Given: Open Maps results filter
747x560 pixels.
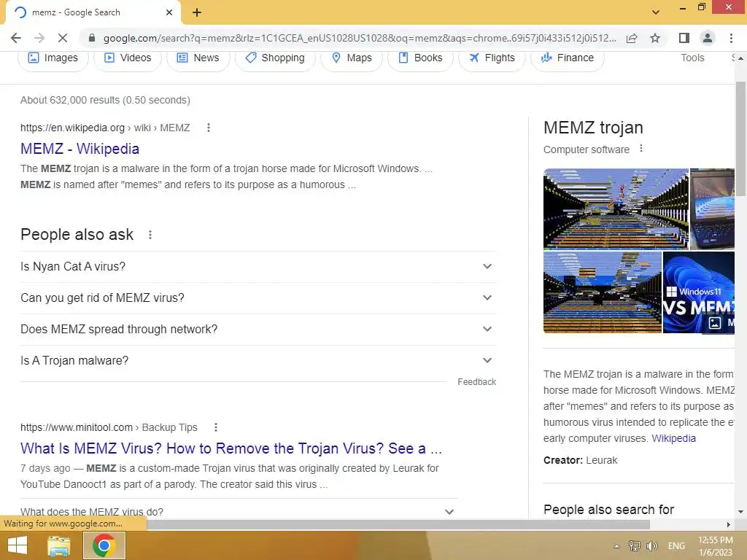Looking at the screenshot, I should [x=352, y=58].
